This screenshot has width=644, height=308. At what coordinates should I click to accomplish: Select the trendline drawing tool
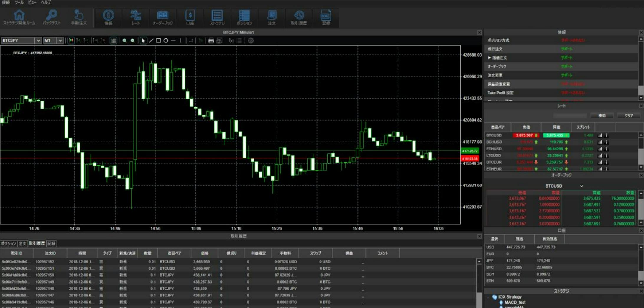click(x=151, y=40)
